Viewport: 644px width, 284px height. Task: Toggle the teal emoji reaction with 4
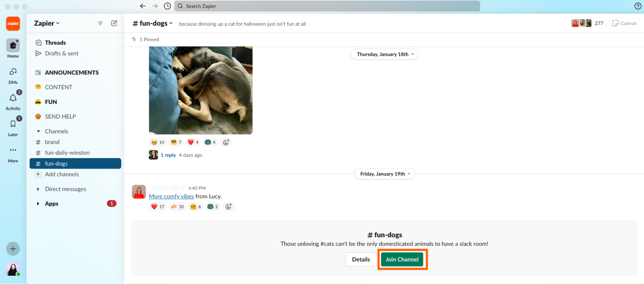tap(210, 142)
